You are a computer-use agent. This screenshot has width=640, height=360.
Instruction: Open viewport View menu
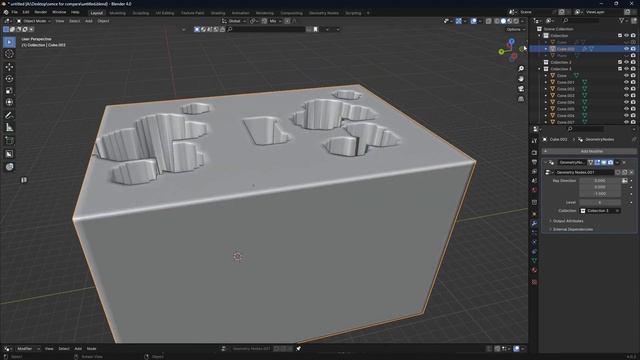tap(60, 21)
